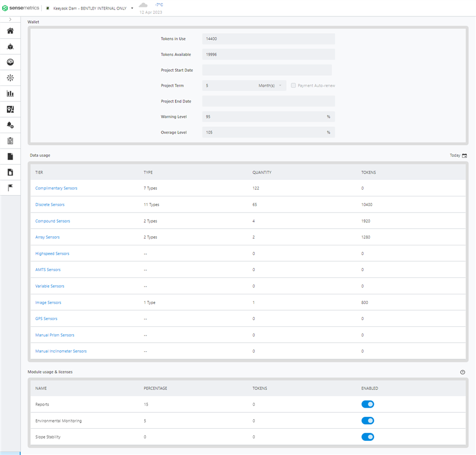Open the bar chart sidebar icon

[x=10, y=93]
